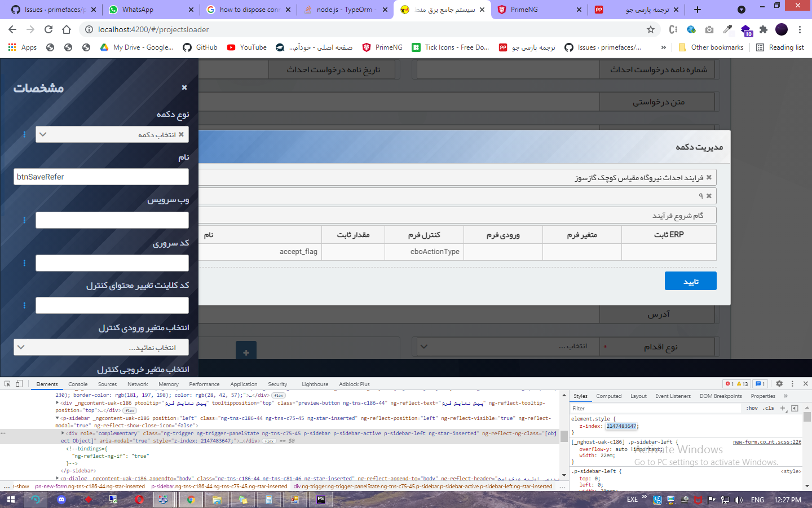Open three-dot options beside کد کلاینت field
This screenshot has height=508, width=812.
point(24,305)
